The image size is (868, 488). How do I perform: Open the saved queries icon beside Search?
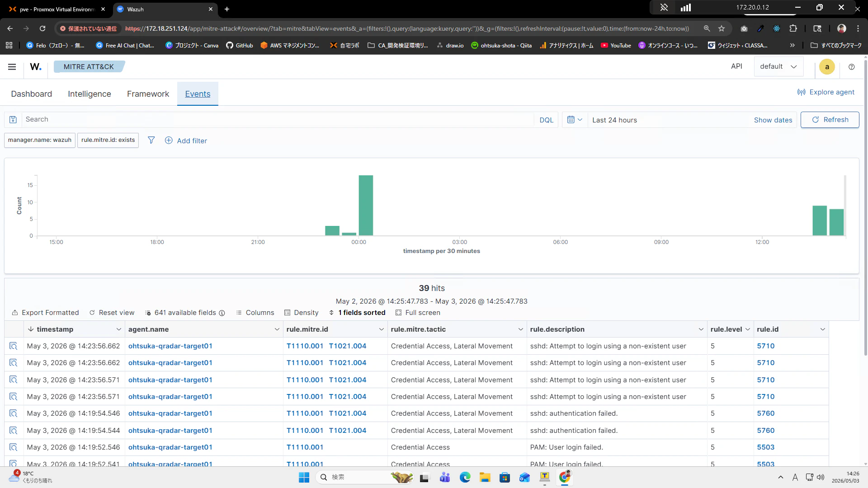(x=13, y=120)
